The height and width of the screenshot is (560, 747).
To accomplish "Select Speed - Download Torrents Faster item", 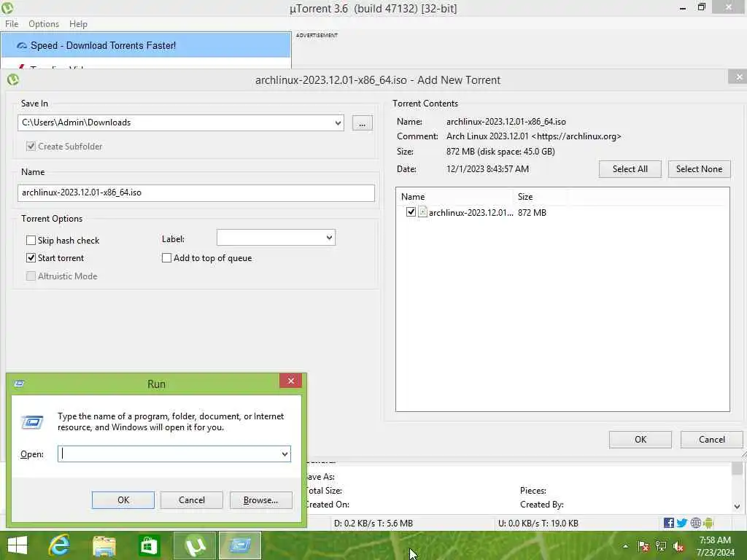I will coord(146,45).
